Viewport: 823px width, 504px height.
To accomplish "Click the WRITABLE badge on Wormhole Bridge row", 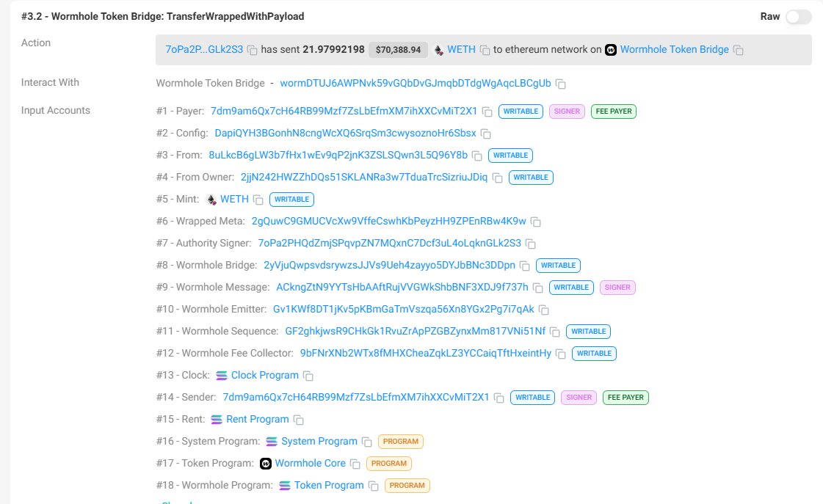I will [x=558, y=266].
